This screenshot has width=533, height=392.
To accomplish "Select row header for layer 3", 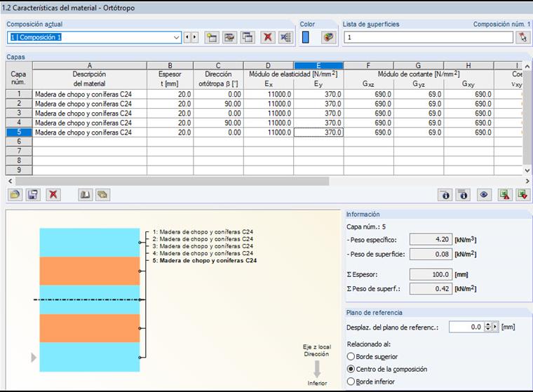I will coord(18,113).
